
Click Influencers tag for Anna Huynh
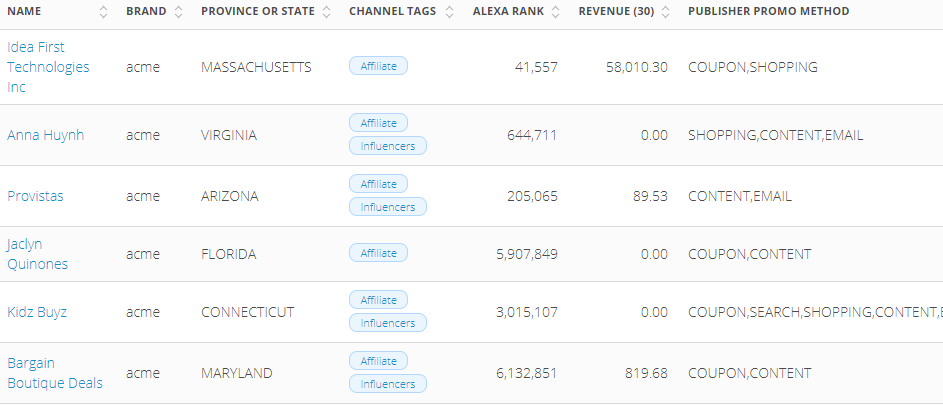pyautogui.click(x=388, y=146)
